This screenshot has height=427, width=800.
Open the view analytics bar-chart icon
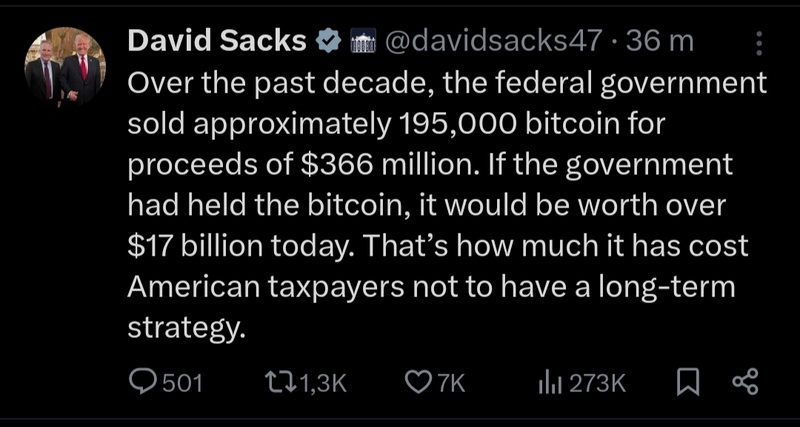click(x=549, y=381)
